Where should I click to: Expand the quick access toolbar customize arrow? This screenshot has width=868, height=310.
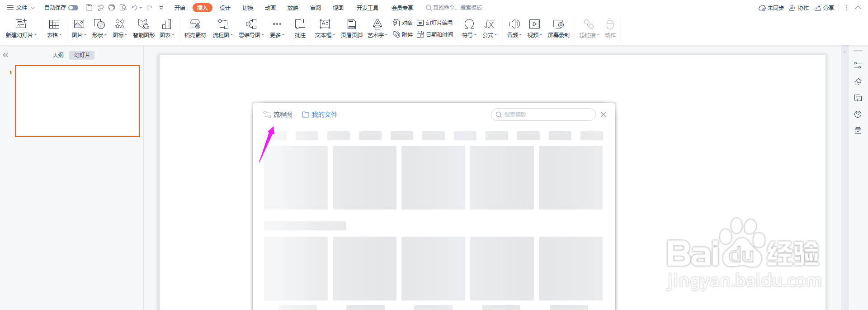point(161,8)
